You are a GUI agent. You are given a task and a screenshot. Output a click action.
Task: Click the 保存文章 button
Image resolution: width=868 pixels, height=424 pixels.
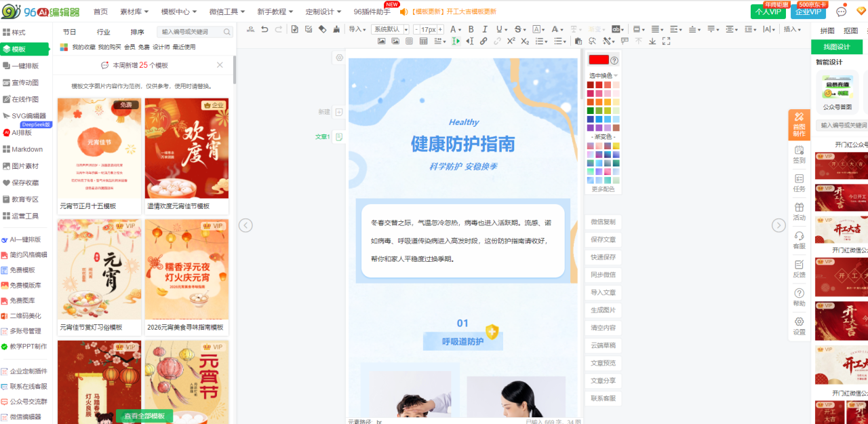pos(603,239)
